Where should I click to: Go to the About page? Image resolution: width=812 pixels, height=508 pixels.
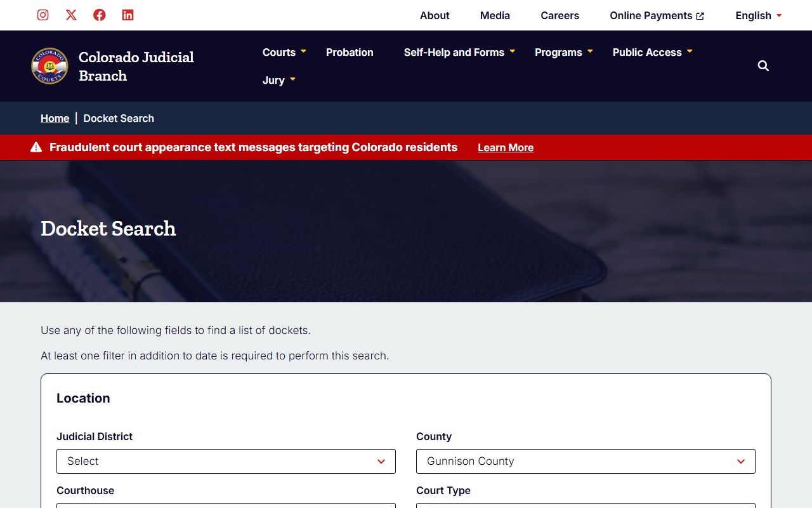click(x=435, y=15)
